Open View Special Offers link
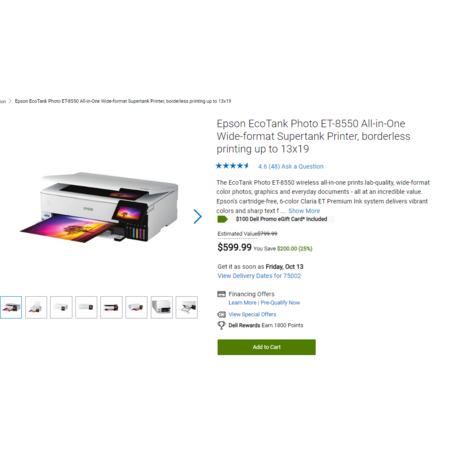The image size is (450, 450). 252,314
